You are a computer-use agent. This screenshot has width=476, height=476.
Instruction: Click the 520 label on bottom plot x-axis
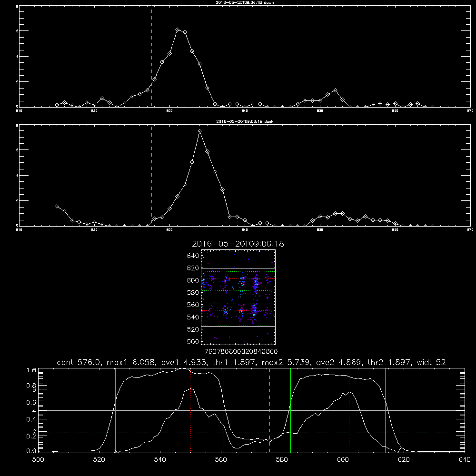point(99,460)
